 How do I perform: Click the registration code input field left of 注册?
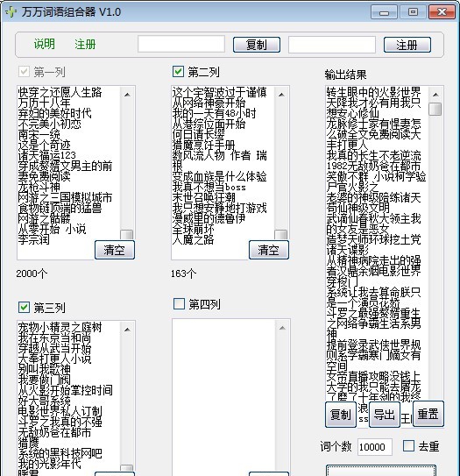pyautogui.click(x=332, y=45)
